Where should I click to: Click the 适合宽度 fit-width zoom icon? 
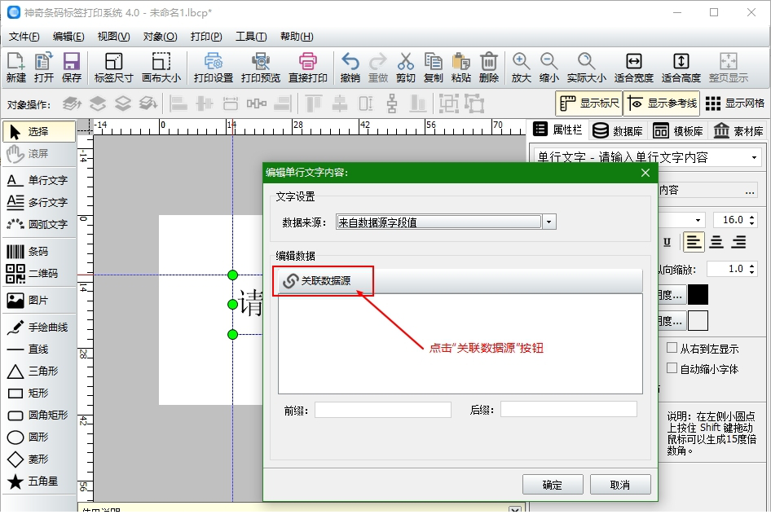click(634, 65)
